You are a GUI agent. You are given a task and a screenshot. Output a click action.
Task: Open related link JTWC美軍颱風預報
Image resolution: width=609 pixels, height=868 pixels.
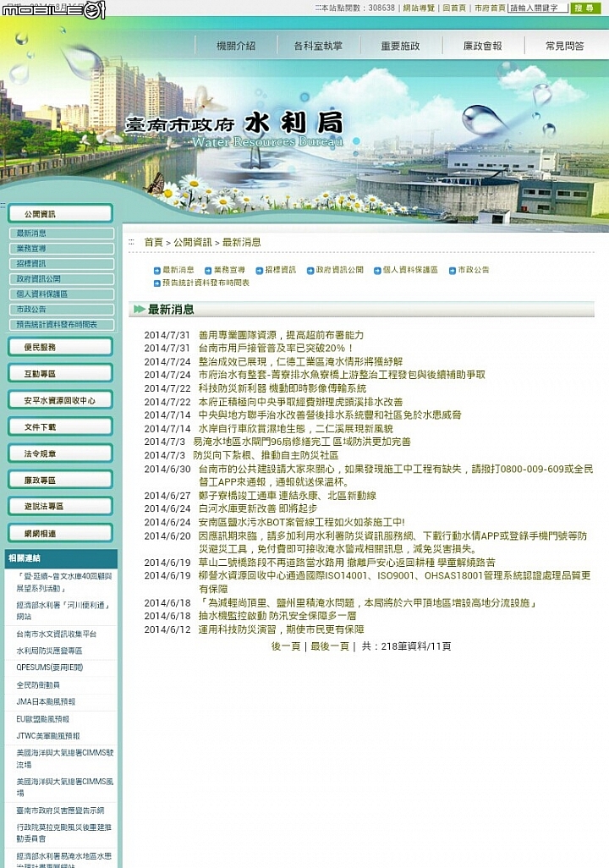[x=48, y=736]
